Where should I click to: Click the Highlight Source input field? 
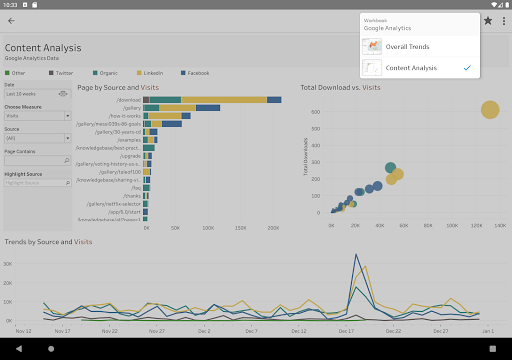(38, 183)
